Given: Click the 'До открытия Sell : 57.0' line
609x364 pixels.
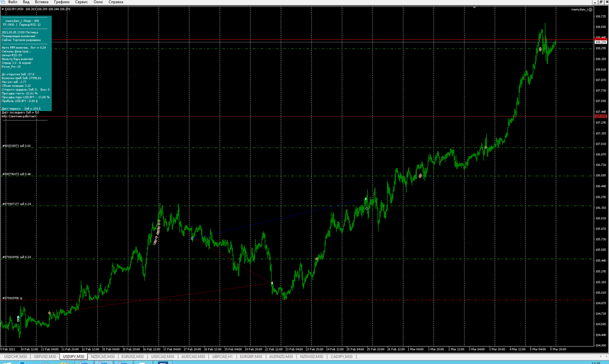Looking at the screenshot, I should tap(18, 74).
